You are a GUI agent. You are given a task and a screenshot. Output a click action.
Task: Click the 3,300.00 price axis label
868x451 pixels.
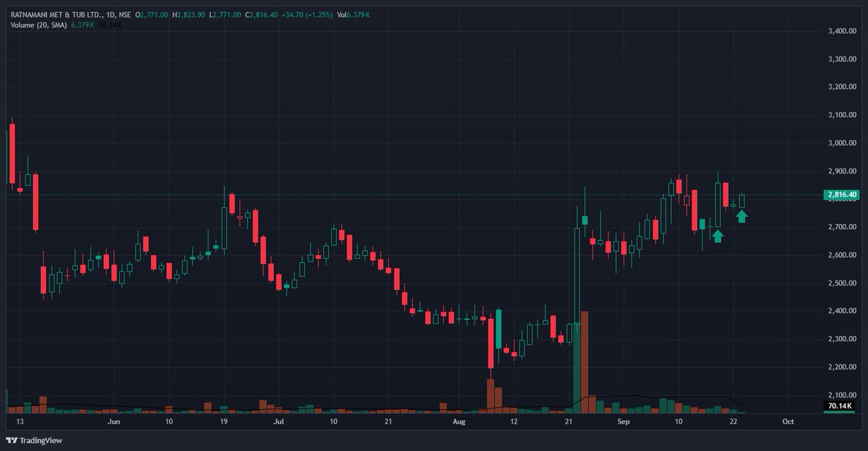click(842, 59)
